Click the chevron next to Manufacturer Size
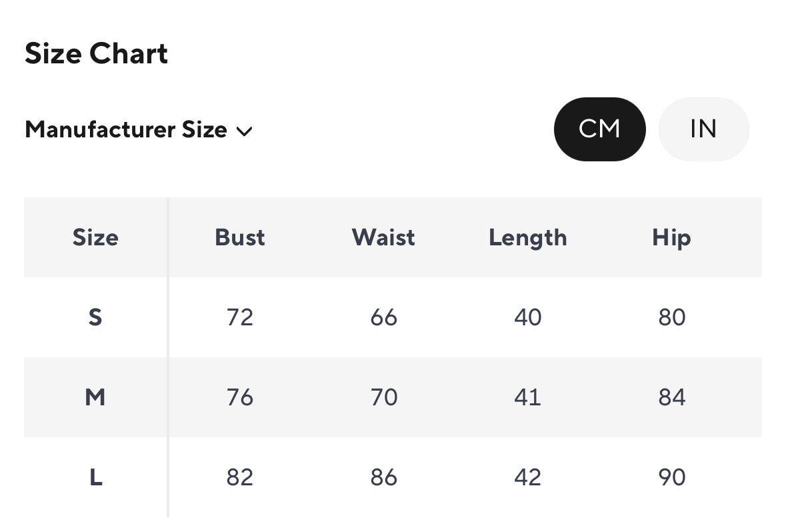 [x=244, y=131]
